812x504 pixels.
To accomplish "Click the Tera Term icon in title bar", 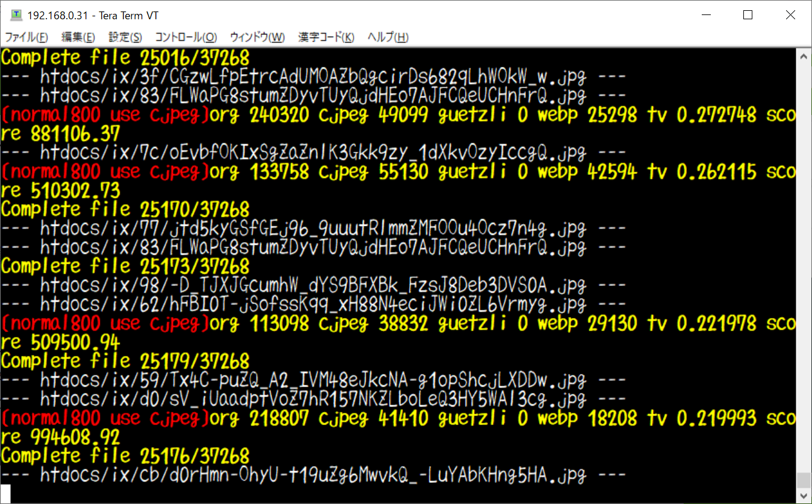I will pyautogui.click(x=16, y=15).
